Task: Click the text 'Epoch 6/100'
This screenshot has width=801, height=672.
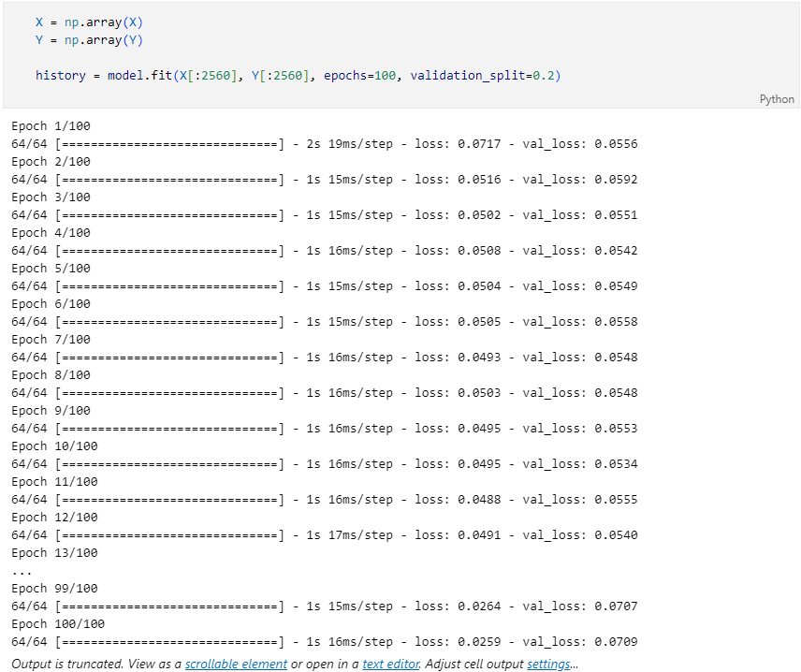Action: (x=51, y=303)
